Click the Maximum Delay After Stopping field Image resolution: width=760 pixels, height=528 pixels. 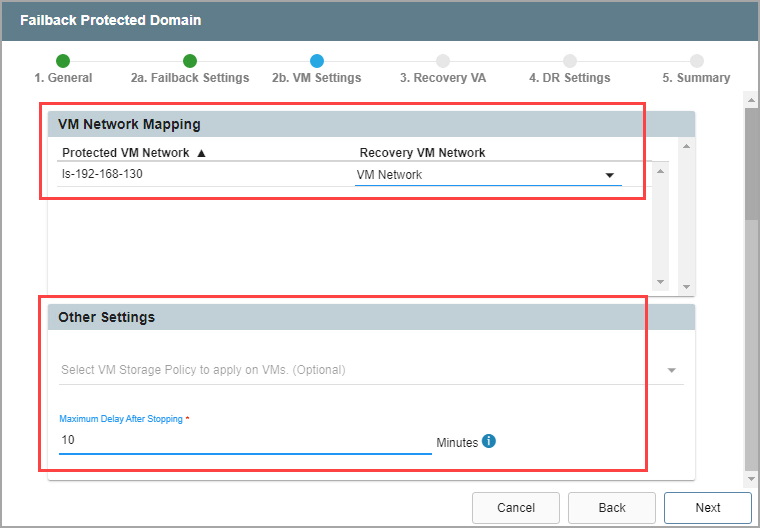point(245,440)
